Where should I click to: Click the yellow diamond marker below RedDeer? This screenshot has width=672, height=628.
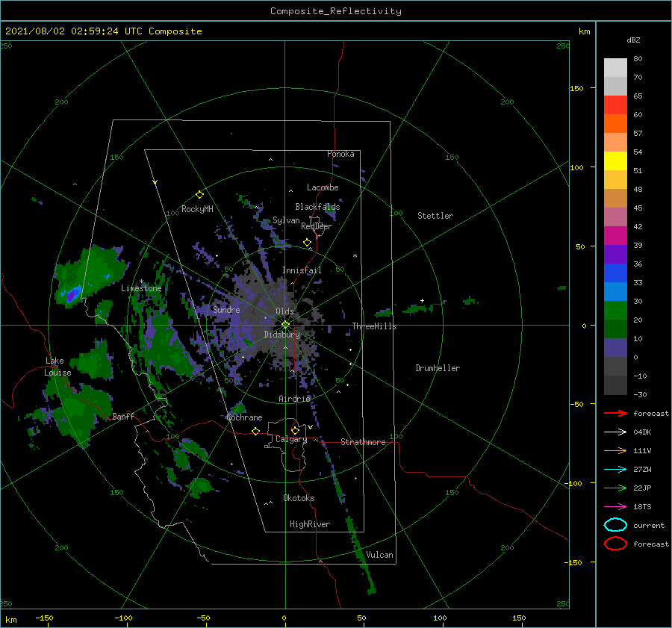(x=307, y=243)
